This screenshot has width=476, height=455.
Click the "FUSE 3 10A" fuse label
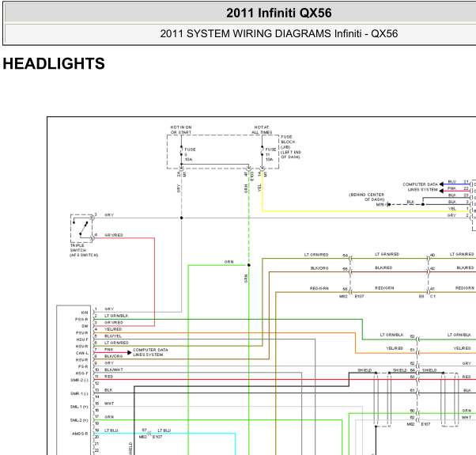pyautogui.click(x=190, y=154)
